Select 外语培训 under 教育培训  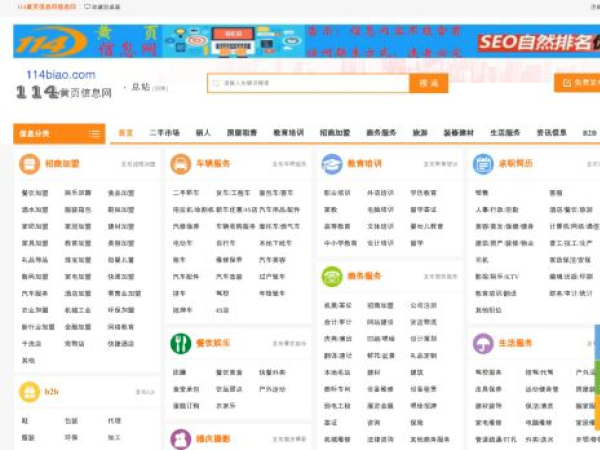click(x=380, y=193)
